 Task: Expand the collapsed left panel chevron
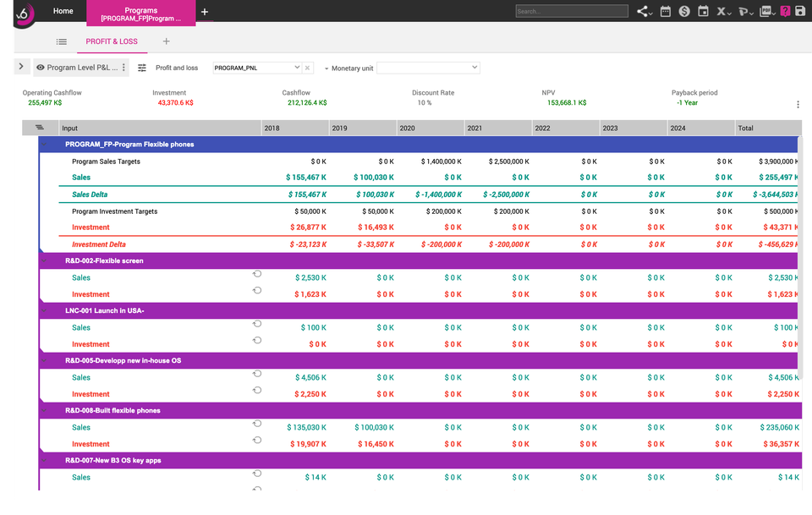click(21, 66)
